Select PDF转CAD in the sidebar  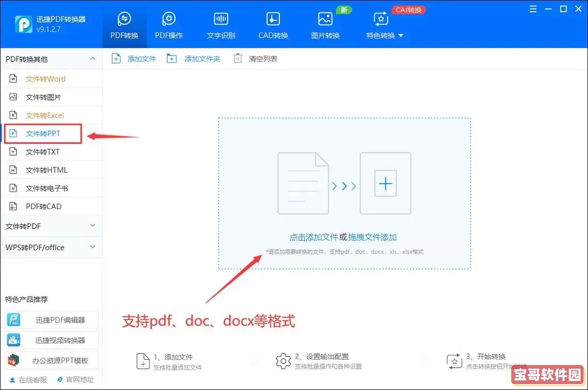coord(51,206)
